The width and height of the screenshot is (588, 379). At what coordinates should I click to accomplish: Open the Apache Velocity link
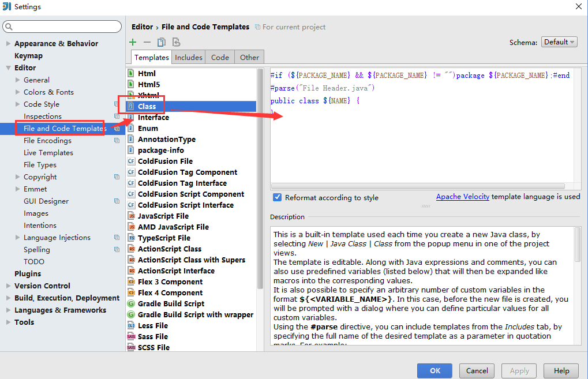[x=462, y=197]
